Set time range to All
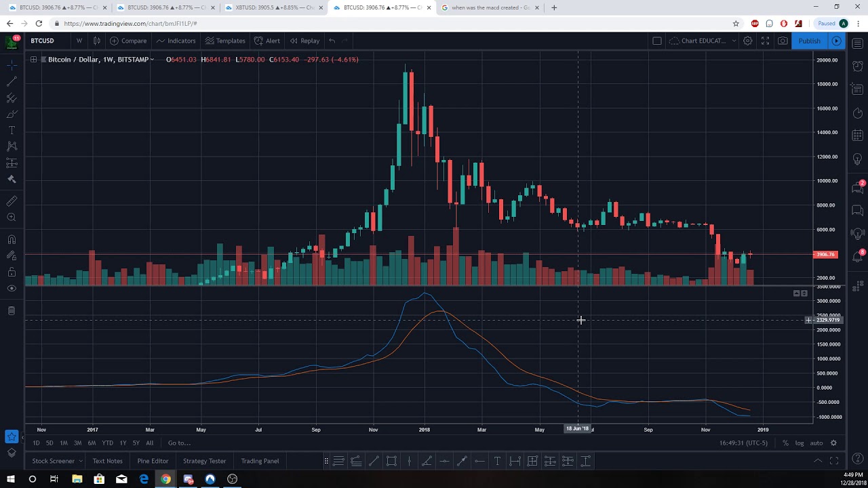Viewport: 868px width, 488px height. tap(150, 443)
